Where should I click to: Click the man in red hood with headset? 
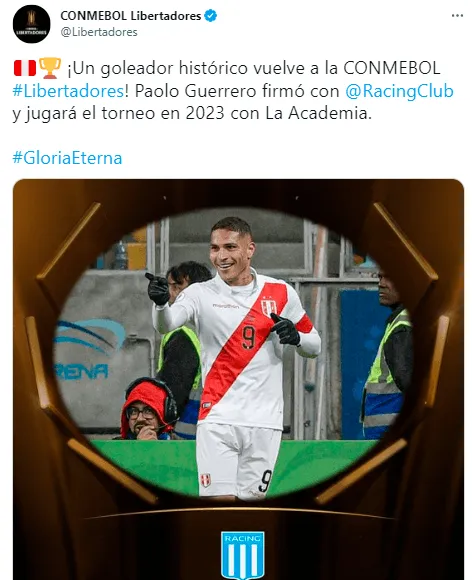[149, 409]
